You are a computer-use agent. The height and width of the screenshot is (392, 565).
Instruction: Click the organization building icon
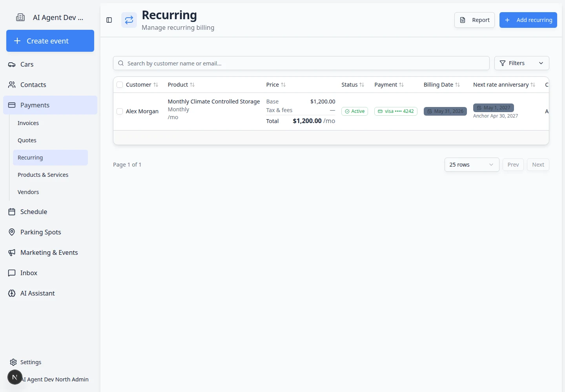20,17
